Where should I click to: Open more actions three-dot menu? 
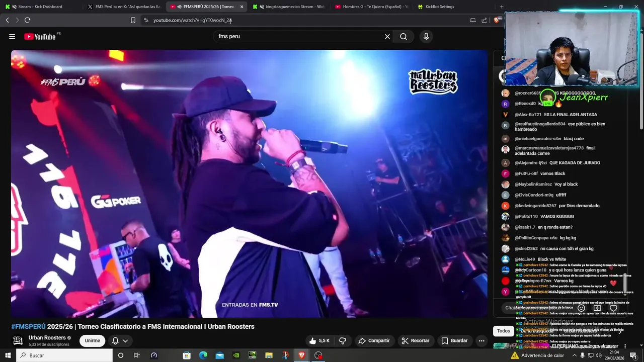click(481, 340)
